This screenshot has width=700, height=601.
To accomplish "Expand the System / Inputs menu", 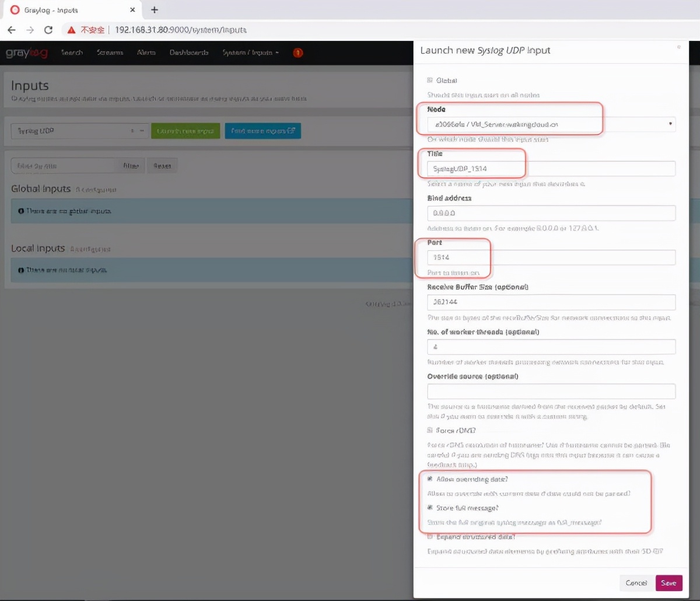I will pos(251,53).
